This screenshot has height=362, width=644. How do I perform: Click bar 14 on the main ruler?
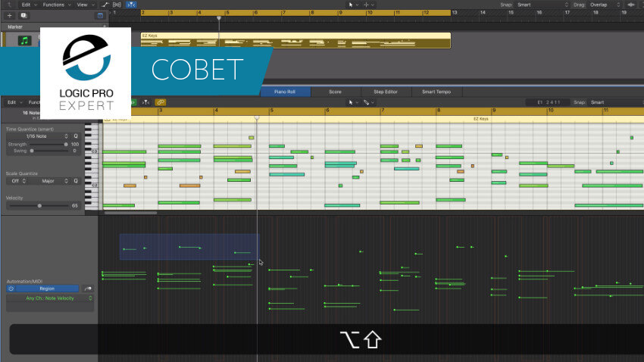(x=483, y=13)
